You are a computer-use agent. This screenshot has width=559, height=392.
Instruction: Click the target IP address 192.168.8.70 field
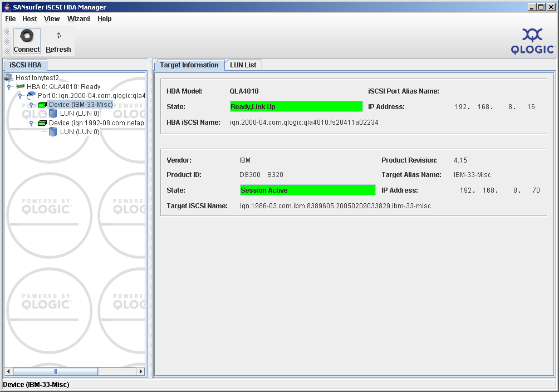(500, 190)
